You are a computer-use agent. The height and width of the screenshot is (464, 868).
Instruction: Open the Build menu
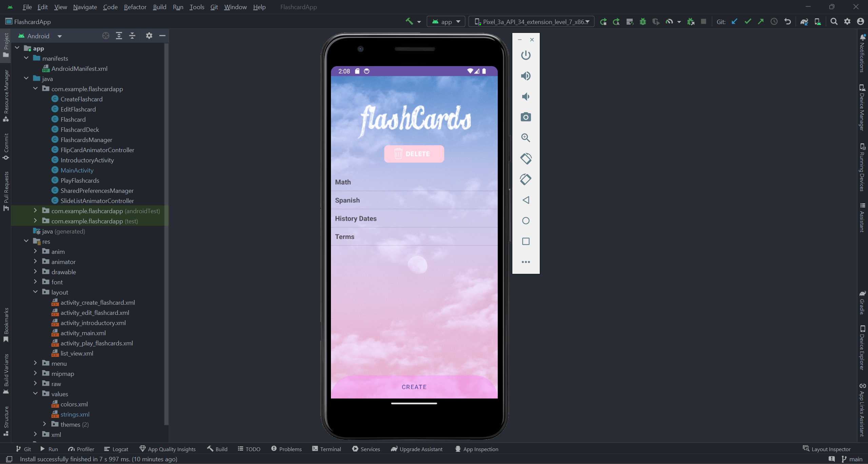159,7
